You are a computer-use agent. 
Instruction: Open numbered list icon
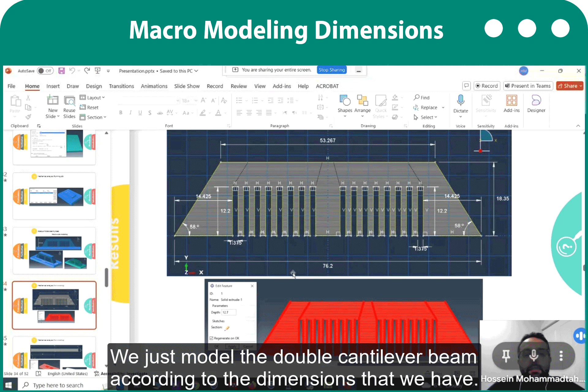[254, 100]
